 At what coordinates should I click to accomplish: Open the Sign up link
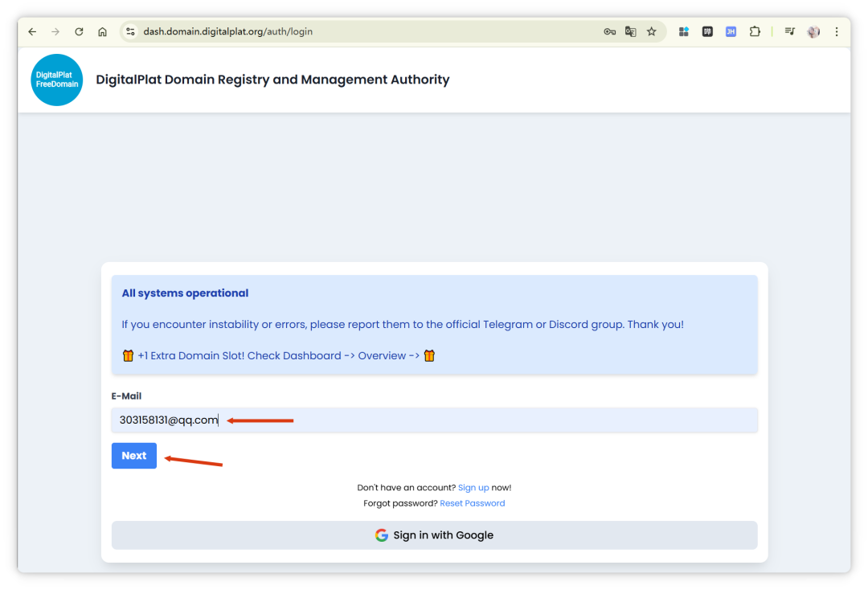pyautogui.click(x=473, y=488)
